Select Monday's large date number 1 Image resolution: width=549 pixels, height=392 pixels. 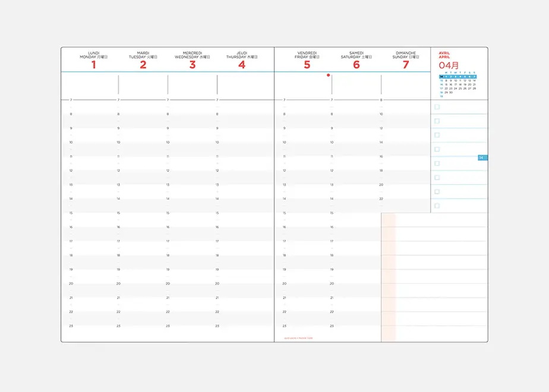(x=93, y=65)
